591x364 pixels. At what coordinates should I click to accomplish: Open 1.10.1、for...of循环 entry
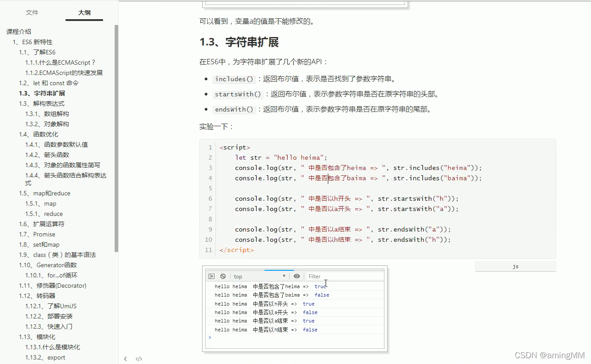(x=51, y=275)
